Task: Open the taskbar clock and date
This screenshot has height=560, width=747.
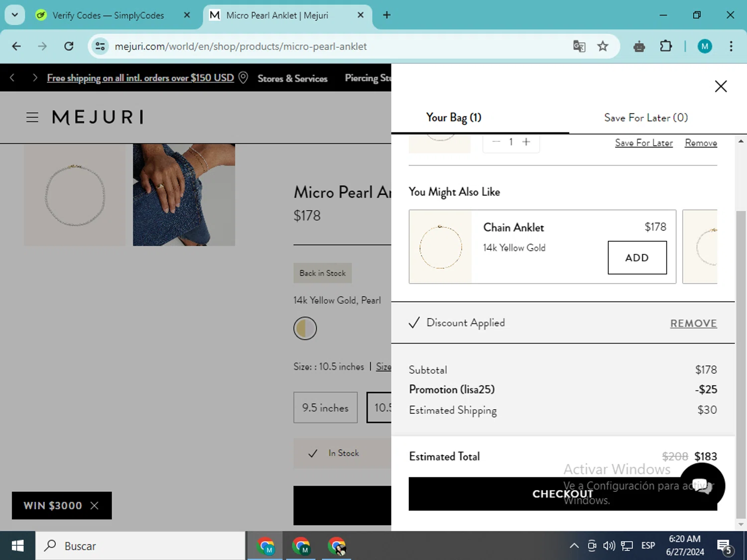Action: (685, 546)
